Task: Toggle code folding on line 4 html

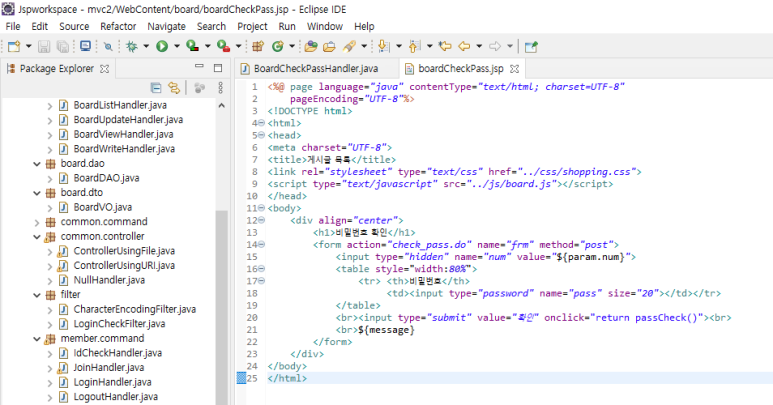Action: (261, 123)
